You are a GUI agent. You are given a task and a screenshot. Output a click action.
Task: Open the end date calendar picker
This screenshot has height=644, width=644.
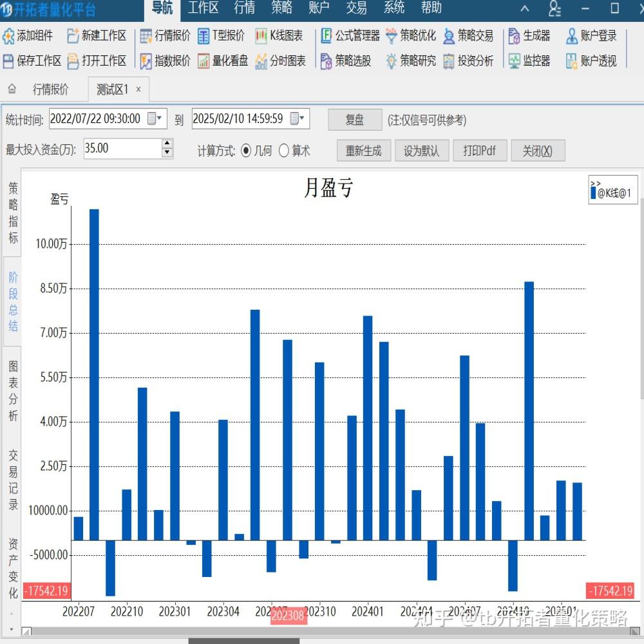(x=296, y=118)
